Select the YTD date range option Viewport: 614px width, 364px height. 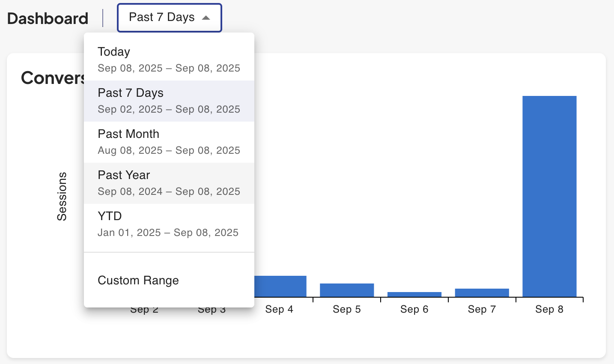pos(169,224)
